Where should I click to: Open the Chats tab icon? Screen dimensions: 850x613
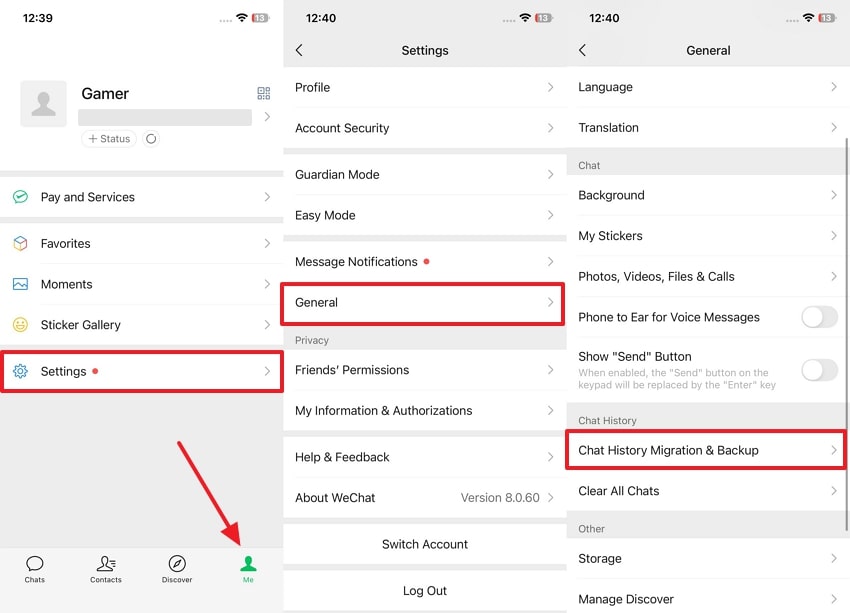pyautogui.click(x=34, y=565)
